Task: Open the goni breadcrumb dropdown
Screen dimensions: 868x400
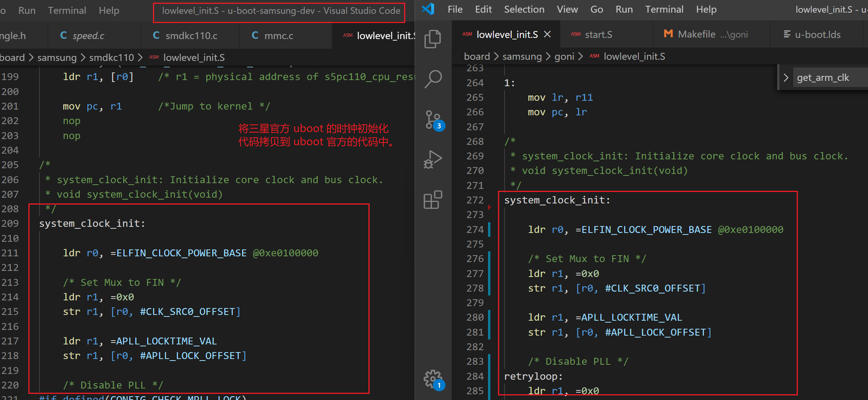Action: click(564, 56)
